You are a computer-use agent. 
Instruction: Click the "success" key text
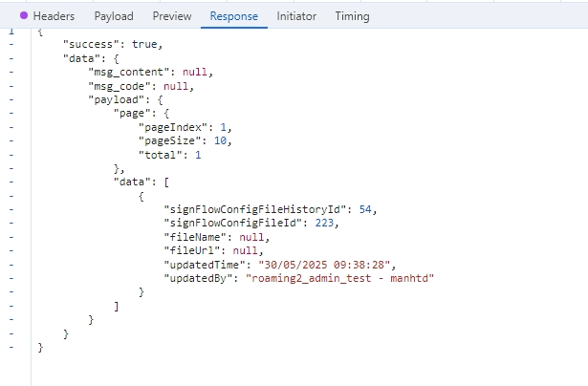[87, 44]
